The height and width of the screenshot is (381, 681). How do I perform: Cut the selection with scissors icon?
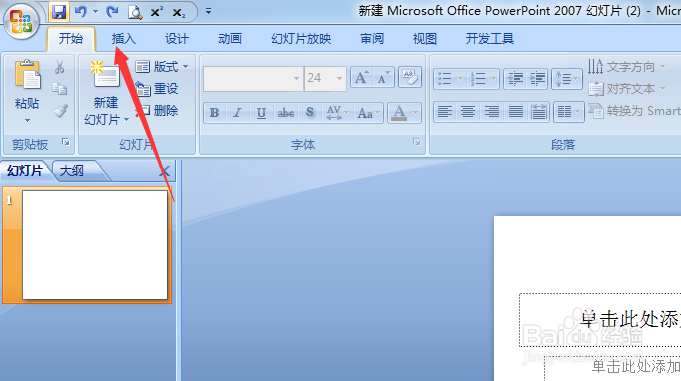tap(60, 67)
